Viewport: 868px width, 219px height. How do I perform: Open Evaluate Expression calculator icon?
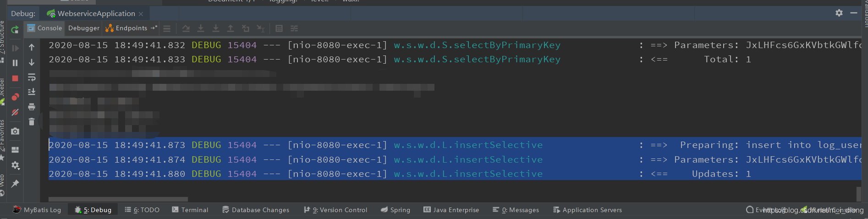(x=279, y=28)
